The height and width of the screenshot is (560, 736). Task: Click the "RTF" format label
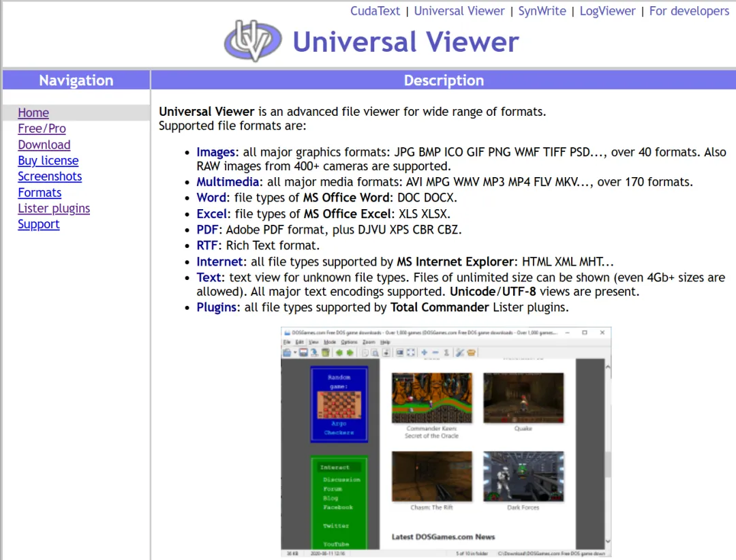click(x=207, y=245)
